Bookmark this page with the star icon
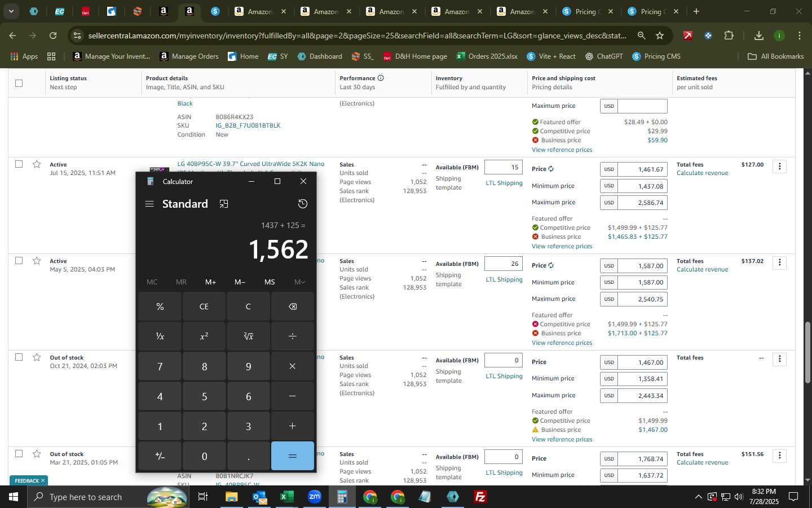 pos(660,36)
